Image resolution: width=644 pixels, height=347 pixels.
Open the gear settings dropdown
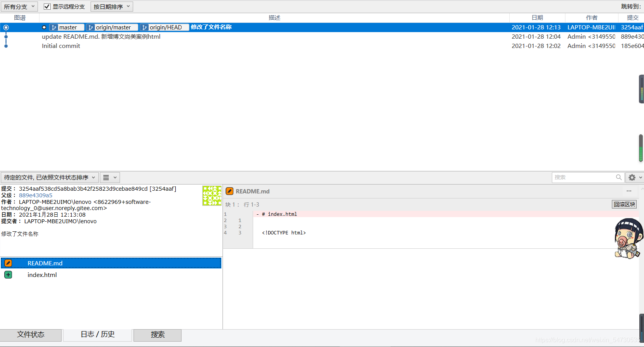click(635, 177)
